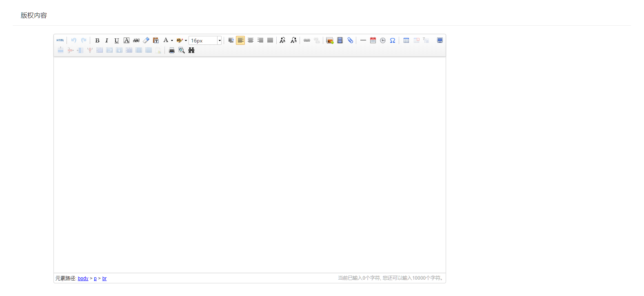The width and height of the screenshot is (644, 296).
Task: Click the split into columns icon
Action: [x=149, y=50]
